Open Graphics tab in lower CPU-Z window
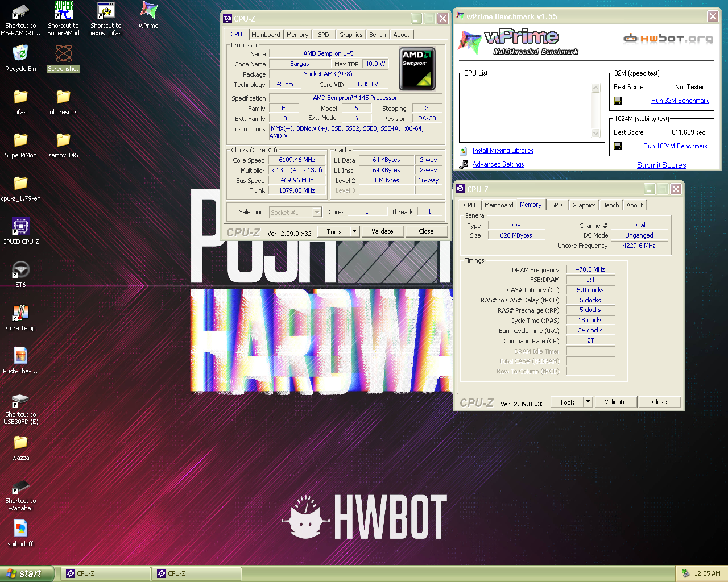 point(584,205)
